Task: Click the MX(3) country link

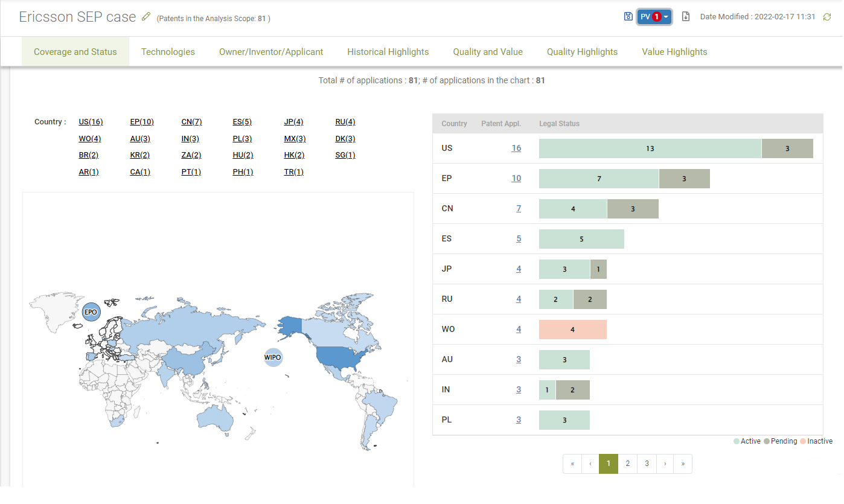Action: [x=295, y=139]
